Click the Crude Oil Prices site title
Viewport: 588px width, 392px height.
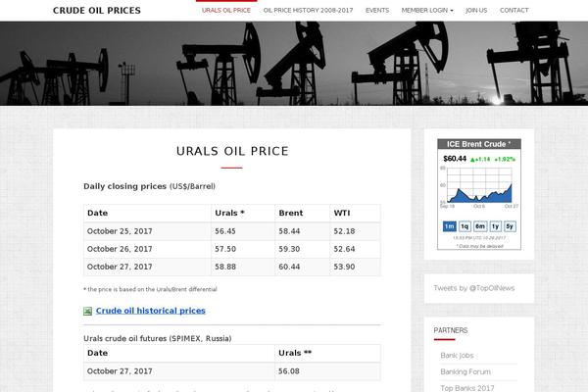click(97, 11)
